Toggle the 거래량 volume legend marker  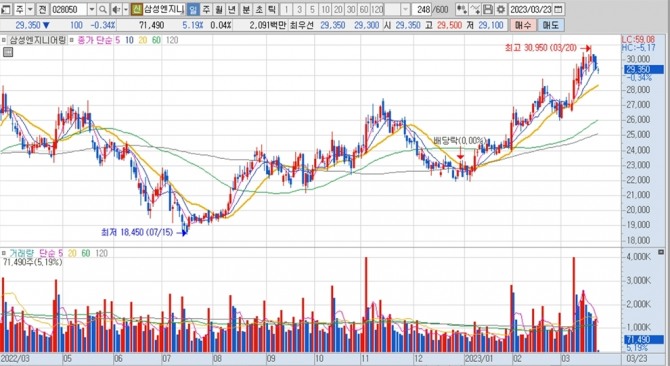[3, 253]
